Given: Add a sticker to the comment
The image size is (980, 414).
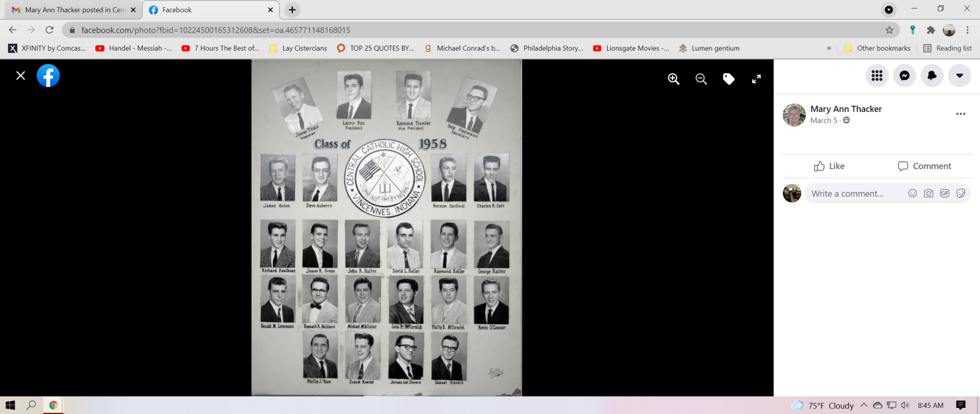Looking at the screenshot, I should coord(961,193).
